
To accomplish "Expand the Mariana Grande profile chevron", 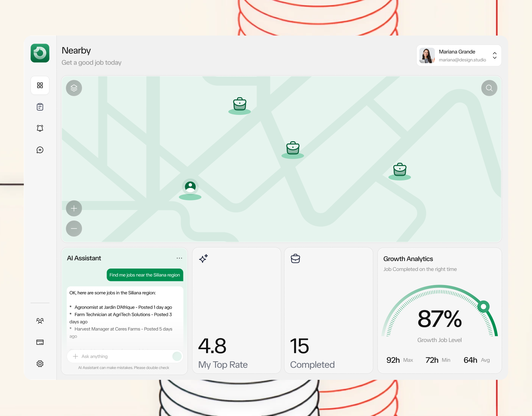I will click(494, 56).
